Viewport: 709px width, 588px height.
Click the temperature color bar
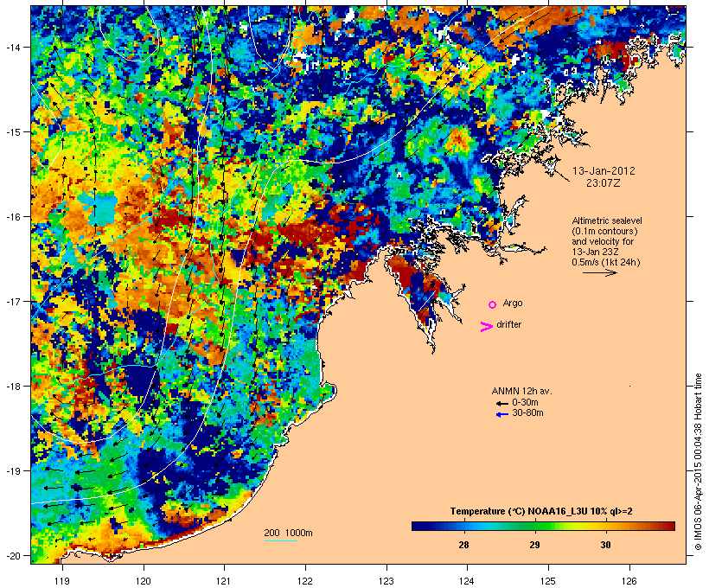543,526
